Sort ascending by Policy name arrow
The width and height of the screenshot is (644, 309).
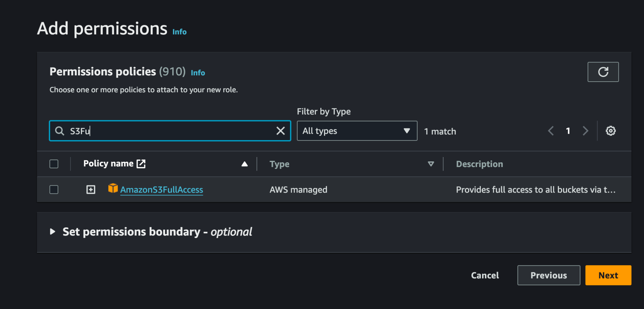245,164
